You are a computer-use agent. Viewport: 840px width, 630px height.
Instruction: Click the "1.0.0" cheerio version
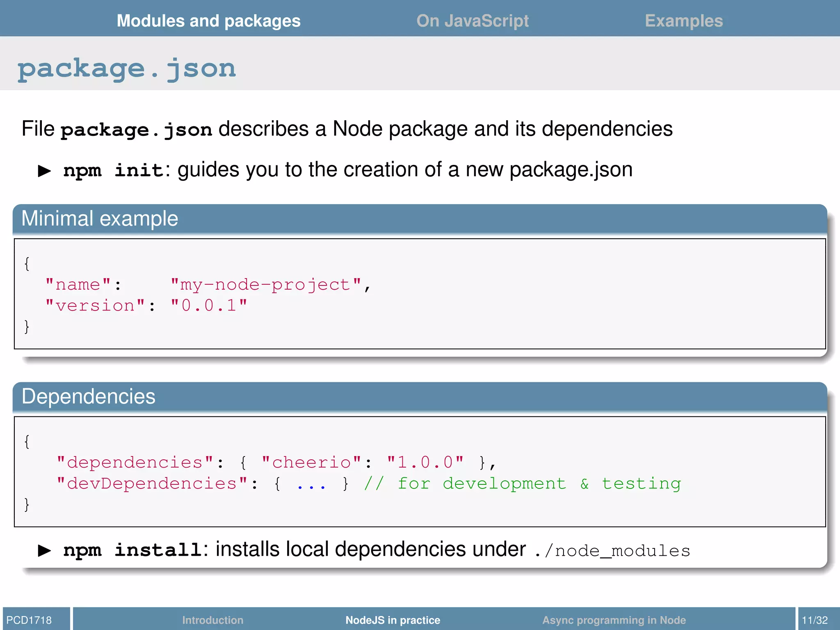425,463
